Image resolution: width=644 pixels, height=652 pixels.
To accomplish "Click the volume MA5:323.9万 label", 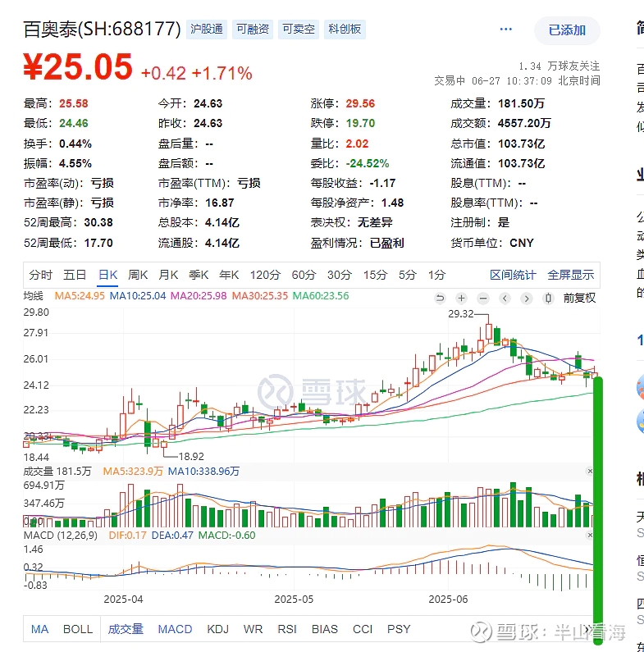I will point(133,471).
